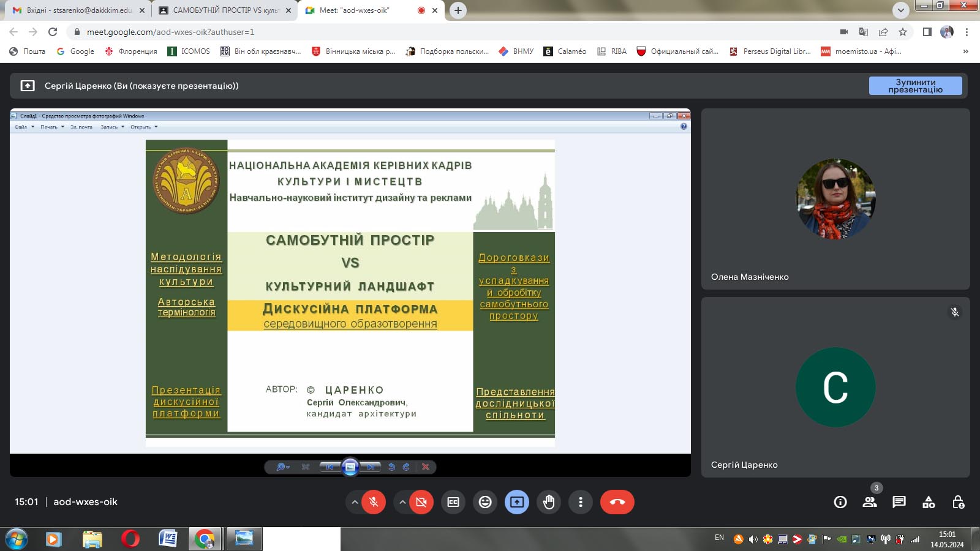This screenshot has width=980, height=551.
Task: Open Файл menu in shared photo viewer
Action: (24, 127)
